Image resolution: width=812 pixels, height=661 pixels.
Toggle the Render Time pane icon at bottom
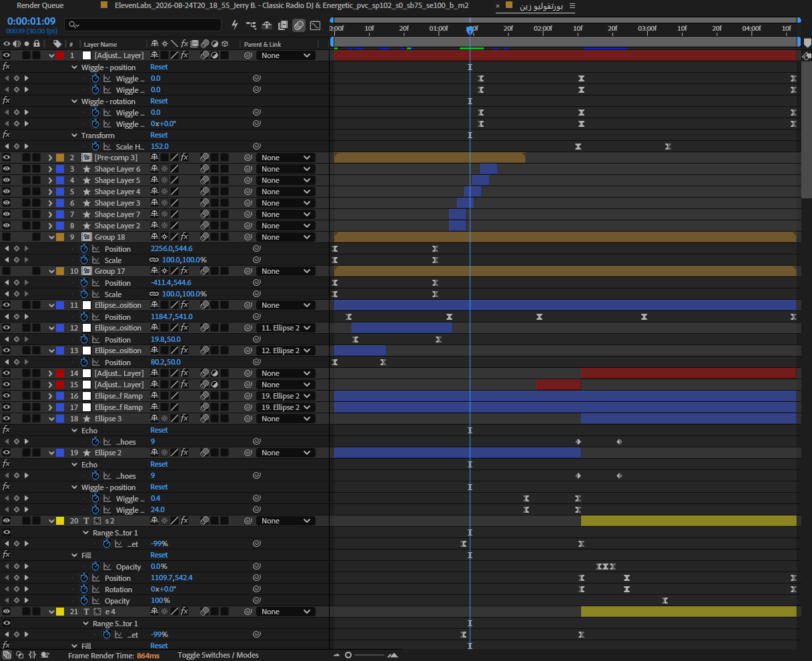pos(45,655)
